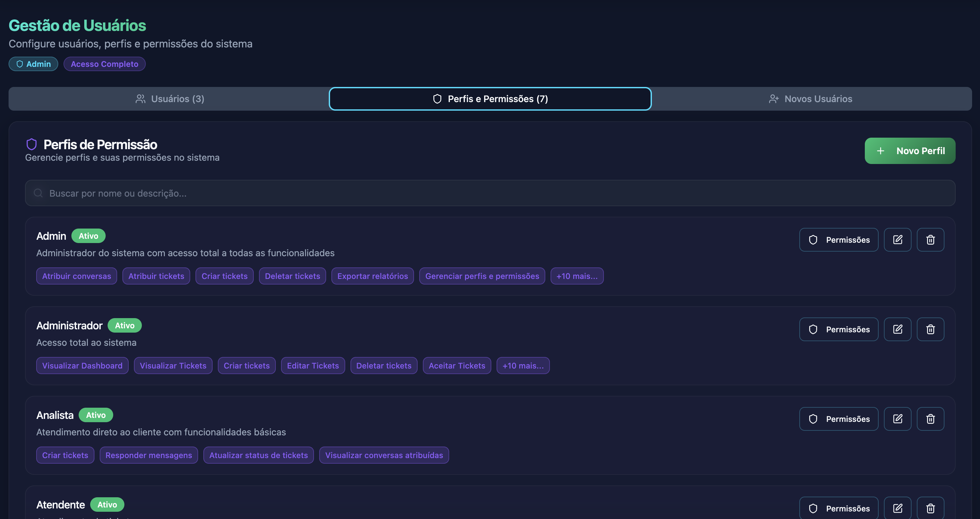Click the Novo Perfil button
The height and width of the screenshot is (519, 980).
click(909, 151)
